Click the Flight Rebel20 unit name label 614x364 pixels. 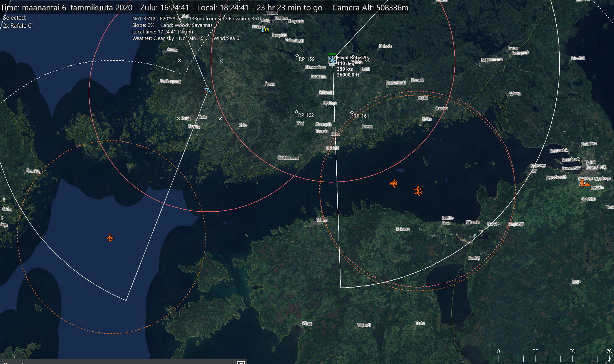coord(352,58)
